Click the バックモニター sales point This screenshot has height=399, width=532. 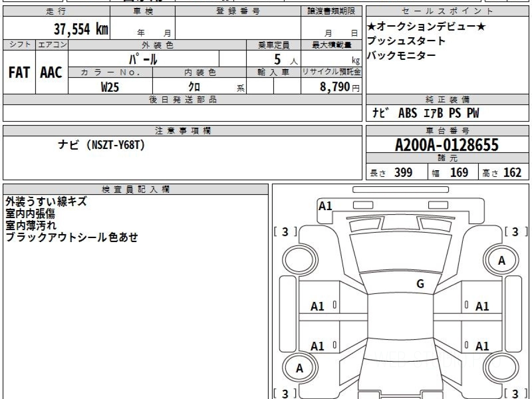[x=401, y=55]
